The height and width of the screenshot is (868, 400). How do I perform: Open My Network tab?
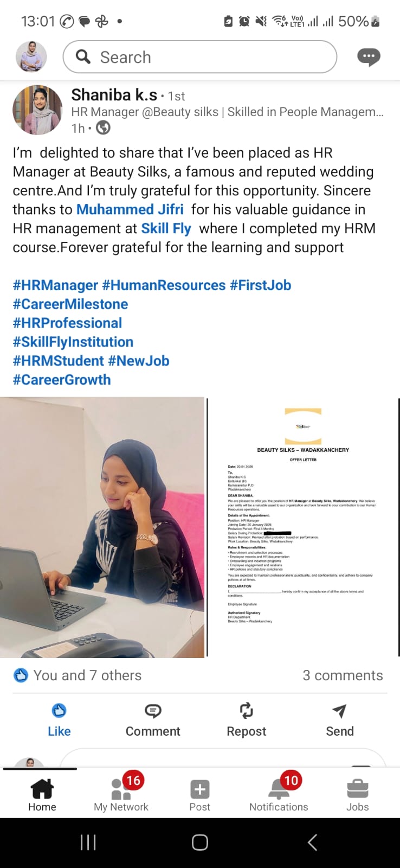(121, 792)
